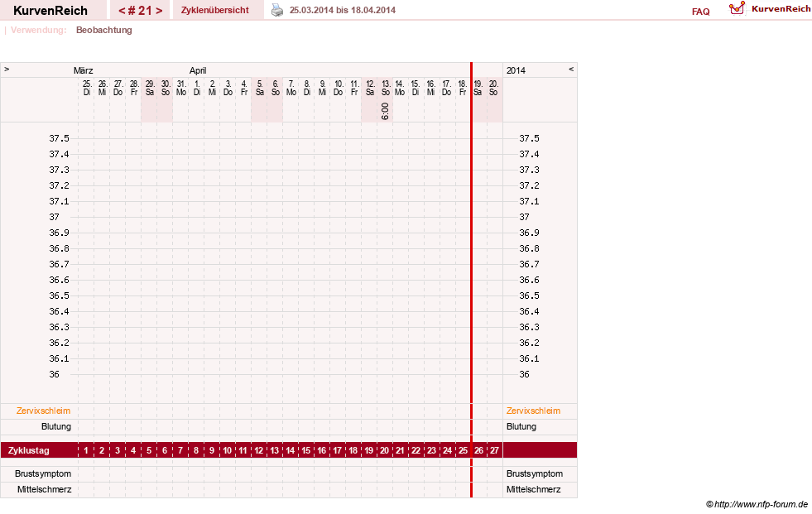Click the Brustsymptom row label on the left
Screen dimensions: 812x514
pos(43,473)
